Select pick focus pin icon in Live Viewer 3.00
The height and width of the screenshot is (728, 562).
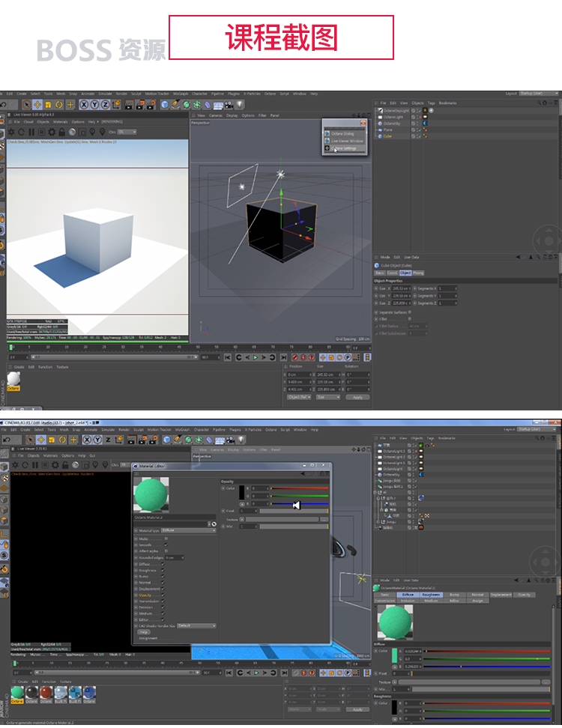click(x=92, y=132)
